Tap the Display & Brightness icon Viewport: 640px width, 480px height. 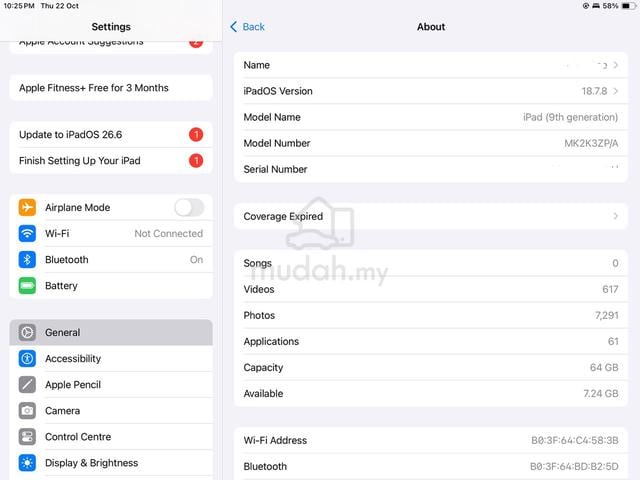coord(27,463)
